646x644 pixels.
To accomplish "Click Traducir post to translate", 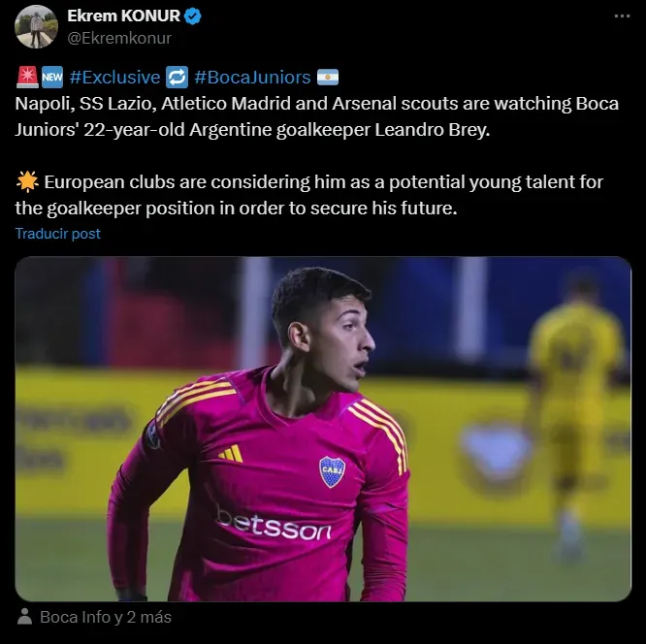I will pyautogui.click(x=57, y=234).
